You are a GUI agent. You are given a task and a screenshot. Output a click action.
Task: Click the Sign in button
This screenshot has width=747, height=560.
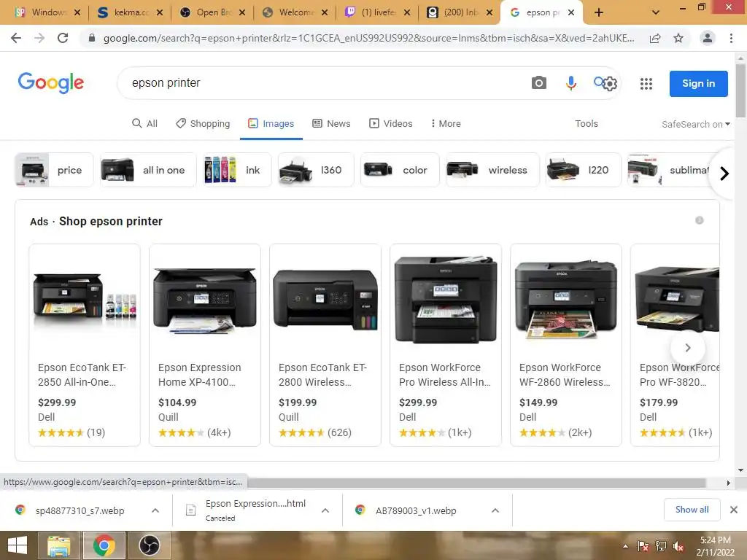(x=698, y=83)
